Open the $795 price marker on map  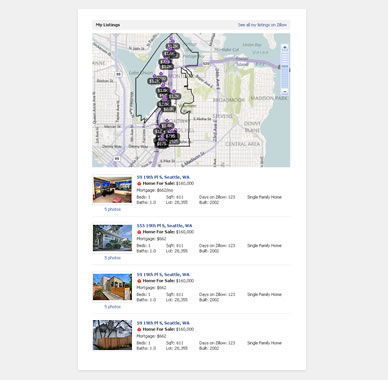pos(170,136)
